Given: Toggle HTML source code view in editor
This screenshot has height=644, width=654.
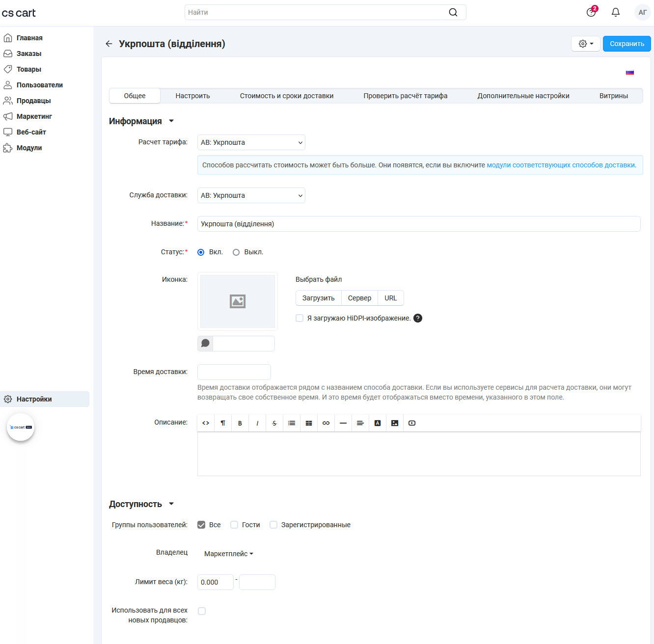Looking at the screenshot, I should (x=206, y=423).
